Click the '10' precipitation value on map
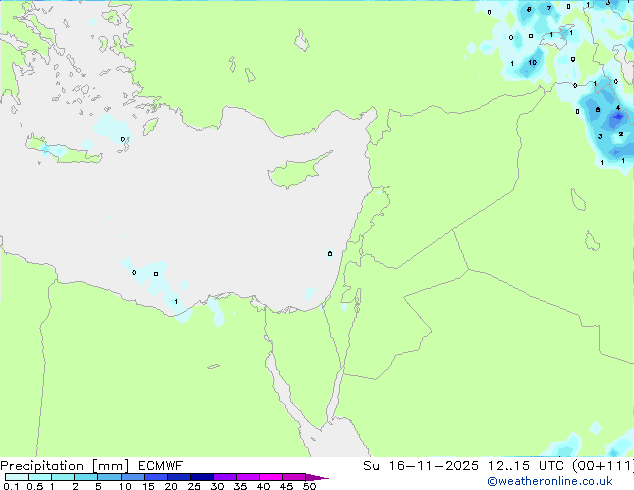The height and width of the screenshot is (490, 634). pyautogui.click(x=533, y=62)
